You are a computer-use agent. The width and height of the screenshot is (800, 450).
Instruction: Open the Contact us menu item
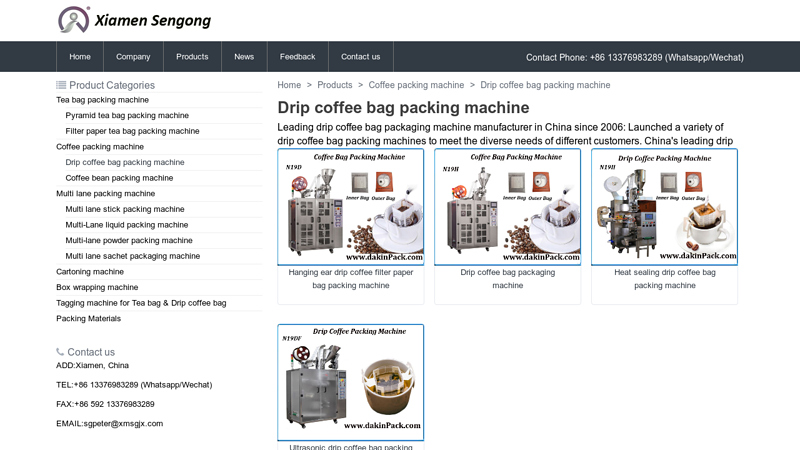click(361, 57)
